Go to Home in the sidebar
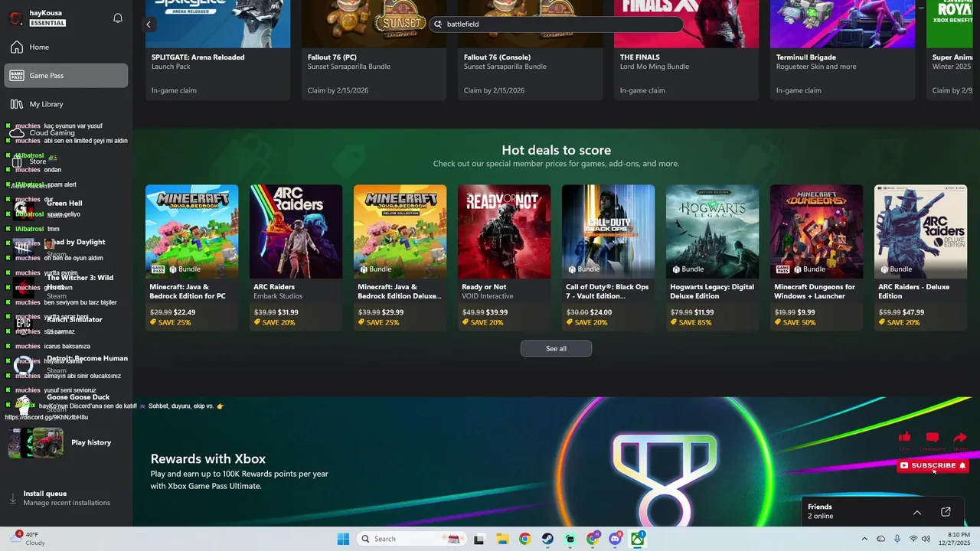This screenshot has height=551, width=980. (x=67, y=47)
